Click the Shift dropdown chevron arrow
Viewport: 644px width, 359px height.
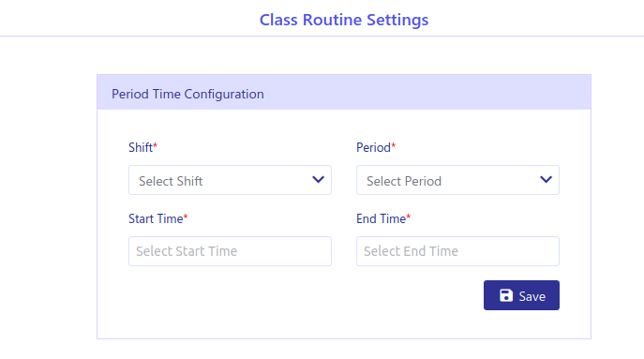pyautogui.click(x=319, y=180)
